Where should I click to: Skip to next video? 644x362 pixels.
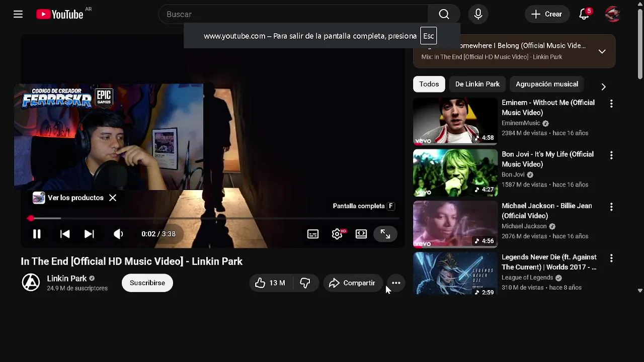(x=89, y=234)
